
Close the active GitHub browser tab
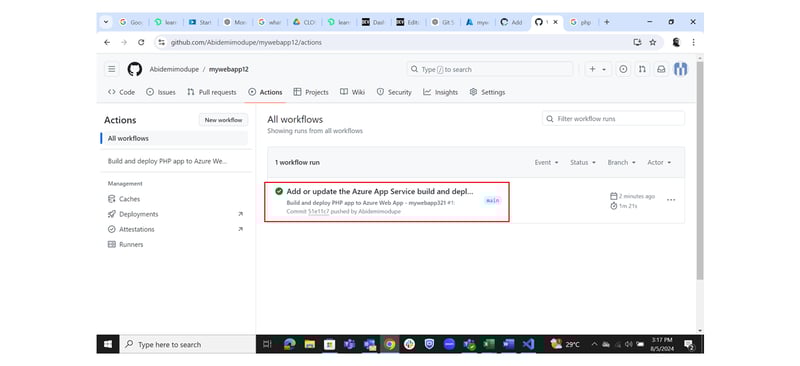(x=556, y=22)
